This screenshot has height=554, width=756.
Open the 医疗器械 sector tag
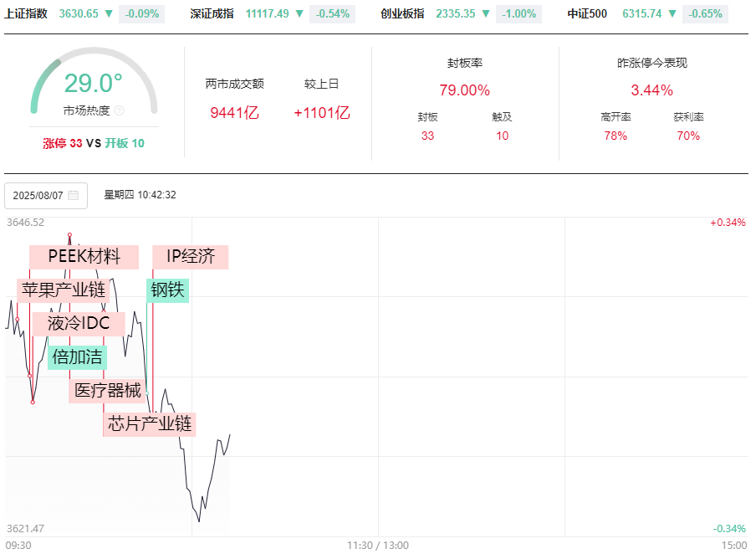point(107,391)
